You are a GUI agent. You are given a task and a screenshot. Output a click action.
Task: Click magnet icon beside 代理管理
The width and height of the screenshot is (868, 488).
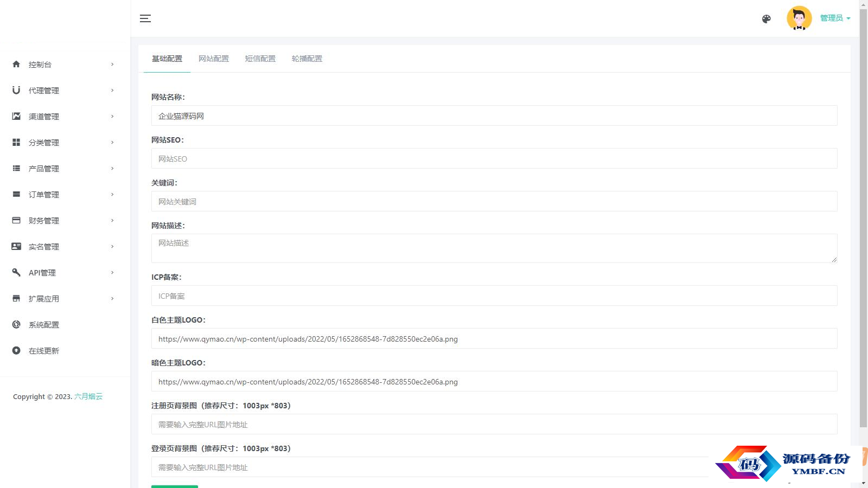(x=16, y=90)
